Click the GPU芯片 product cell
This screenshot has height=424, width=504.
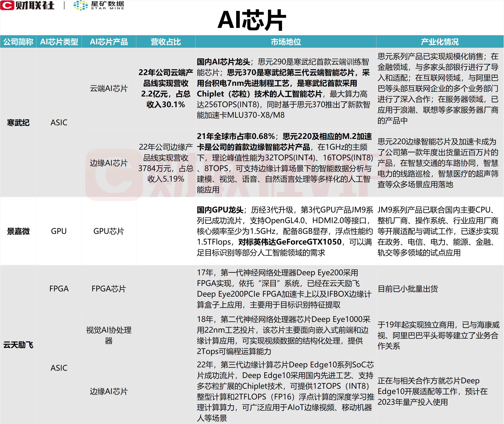click(x=109, y=231)
